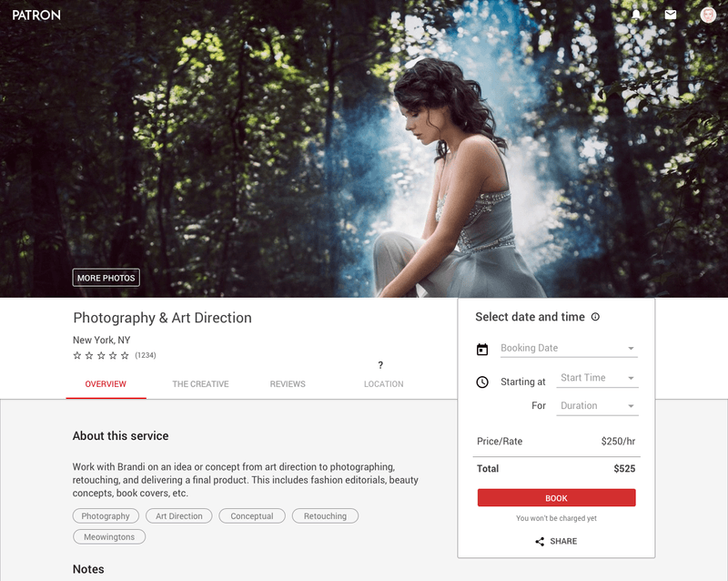Select the Conceptual tag chip
This screenshot has width=728, height=581.
[252, 516]
